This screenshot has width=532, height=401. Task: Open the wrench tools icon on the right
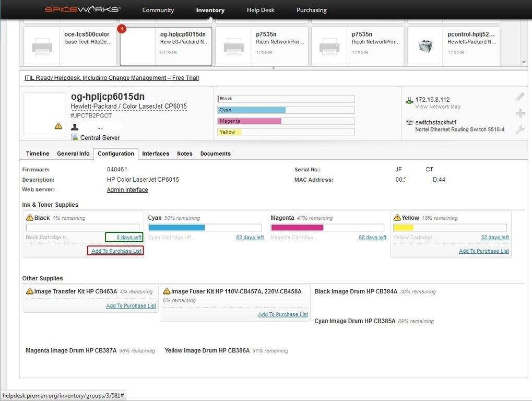click(519, 128)
